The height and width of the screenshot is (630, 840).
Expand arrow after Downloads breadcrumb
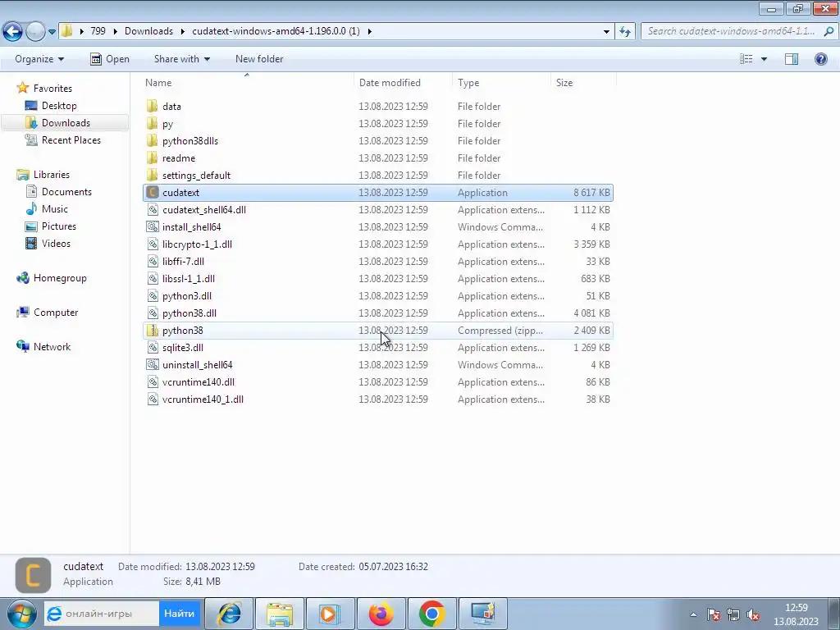tap(183, 32)
